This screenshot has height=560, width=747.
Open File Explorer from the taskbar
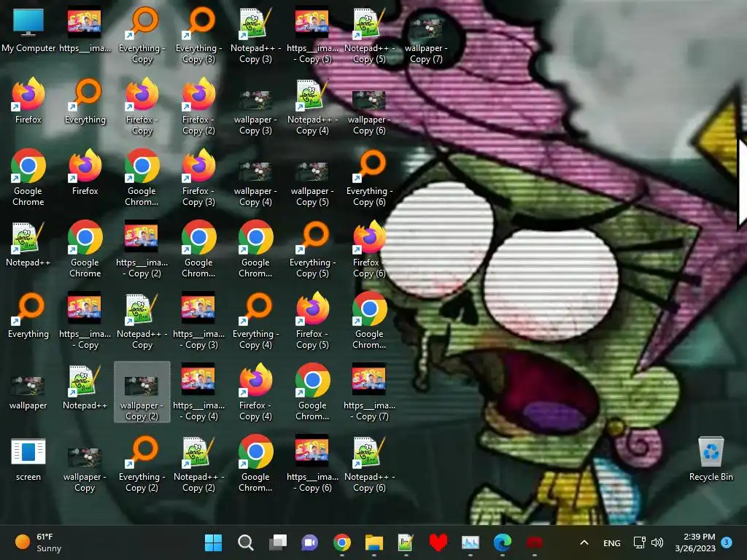click(x=374, y=542)
